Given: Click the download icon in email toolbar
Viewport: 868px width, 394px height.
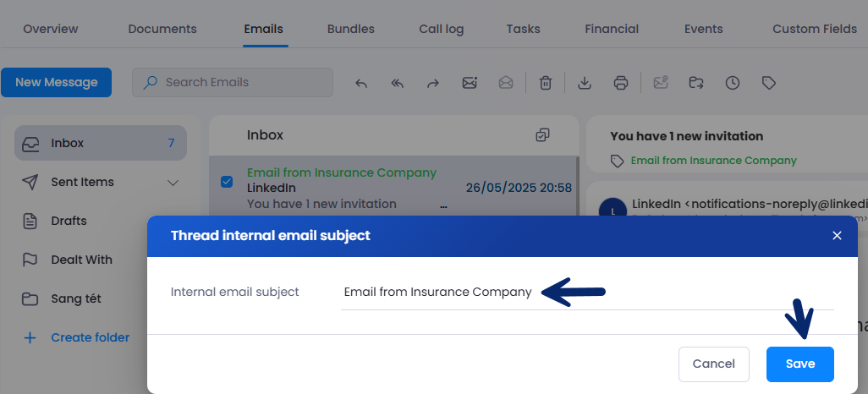Looking at the screenshot, I should tap(584, 83).
